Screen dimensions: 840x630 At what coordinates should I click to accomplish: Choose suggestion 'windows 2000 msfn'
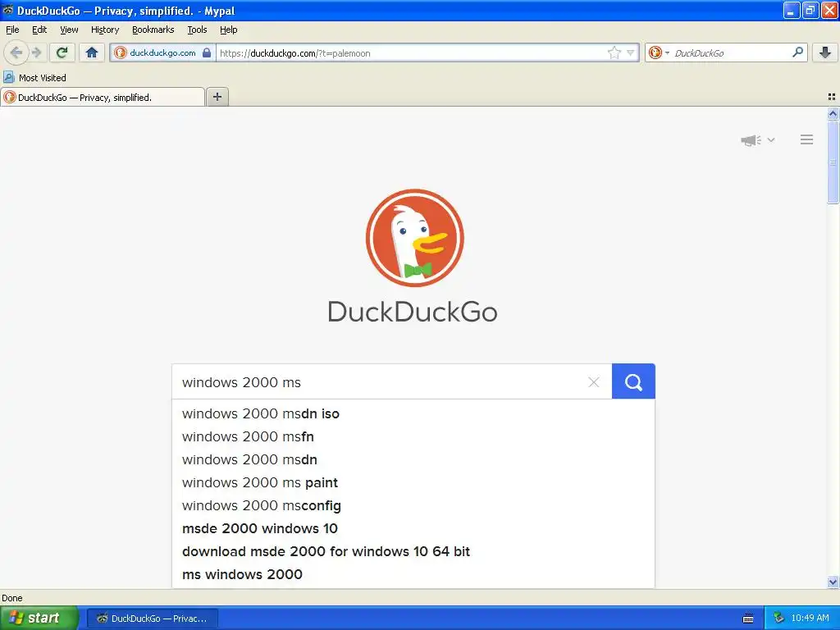pyautogui.click(x=413, y=436)
